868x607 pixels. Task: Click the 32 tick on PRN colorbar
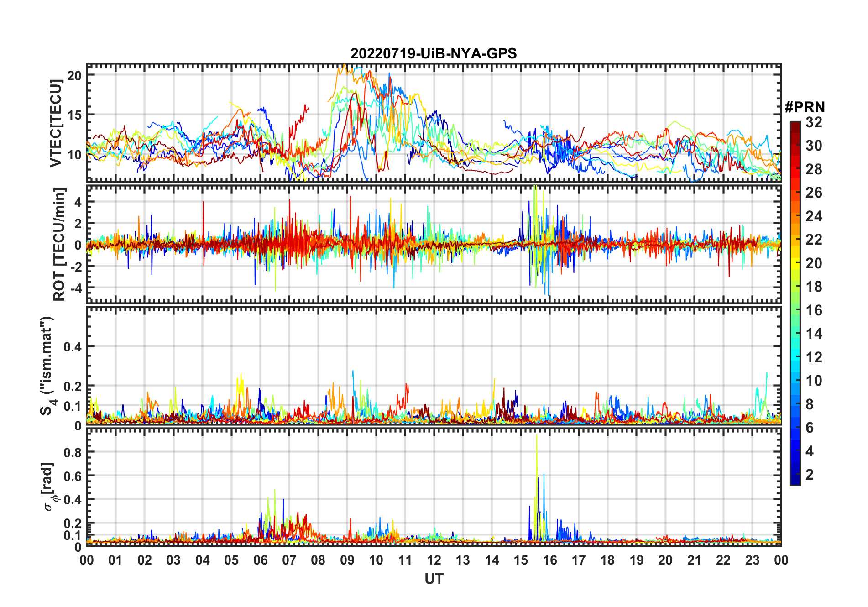click(x=814, y=122)
